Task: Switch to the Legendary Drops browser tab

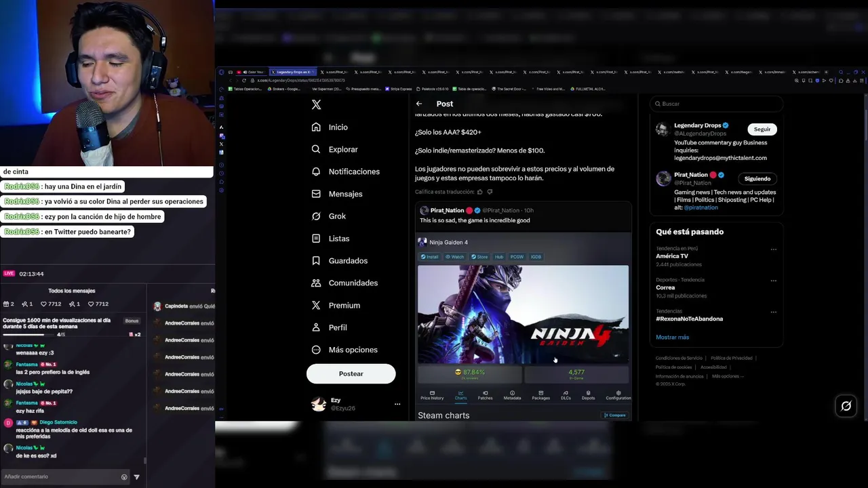Action: 292,72
